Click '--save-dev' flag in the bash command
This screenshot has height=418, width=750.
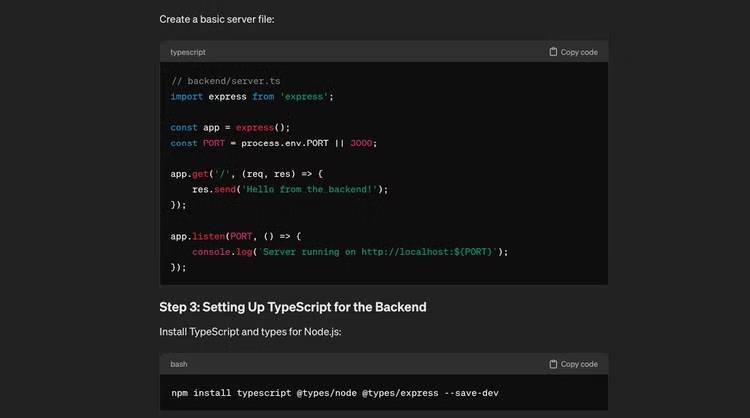tap(472, 393)
